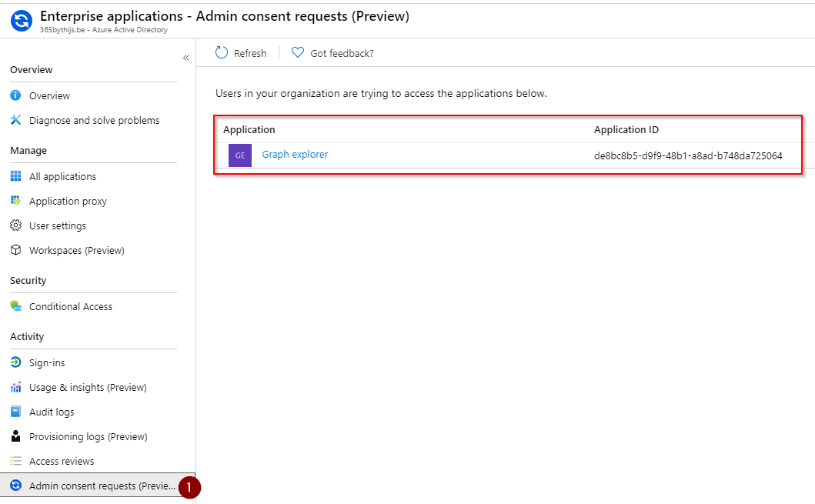Click the User settings gear icon
The width and height of the screenshot is (815, 504).
pyautogui.click(x=15, y=225)
